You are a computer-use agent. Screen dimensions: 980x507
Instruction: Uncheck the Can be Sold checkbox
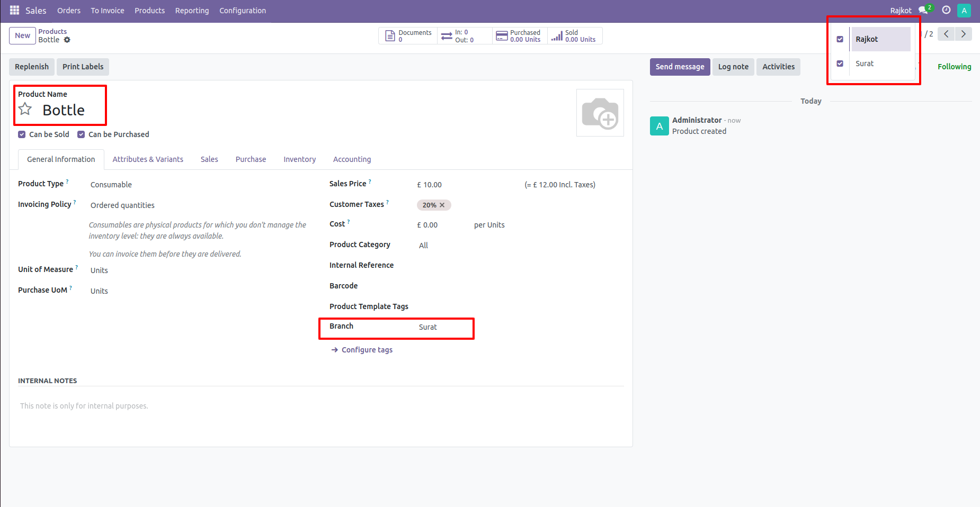22,134
